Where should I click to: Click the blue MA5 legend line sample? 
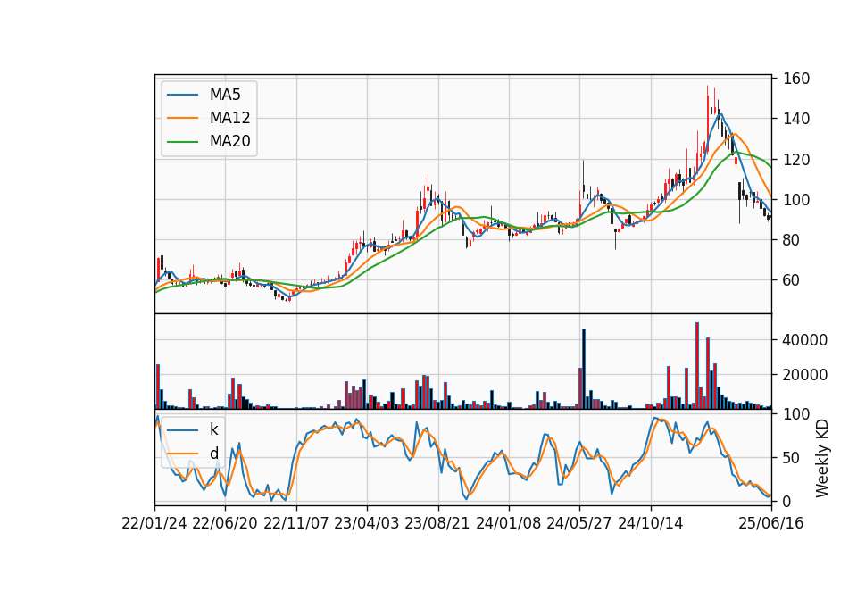point(182,96)
